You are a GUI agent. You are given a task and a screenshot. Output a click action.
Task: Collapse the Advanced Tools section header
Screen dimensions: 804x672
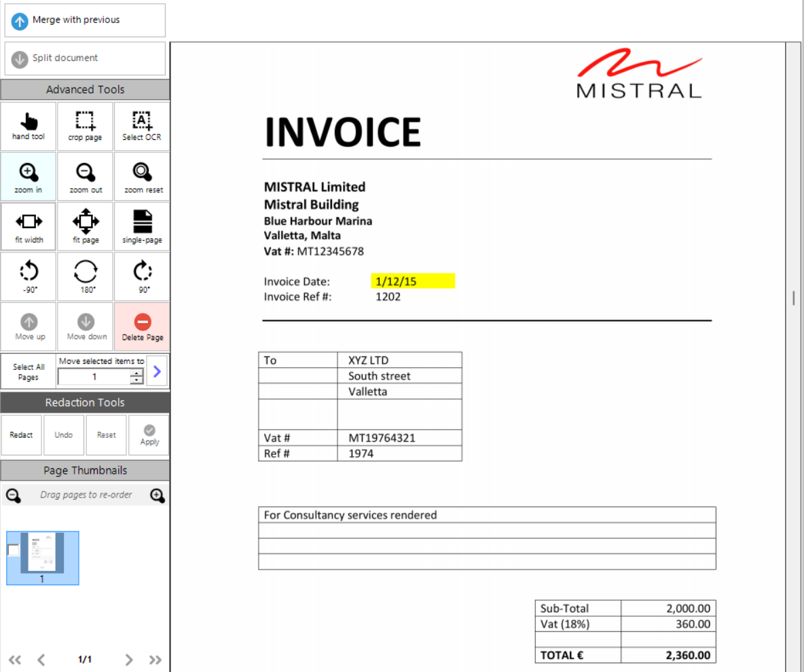pyautogui.click(x=85, y=90)
